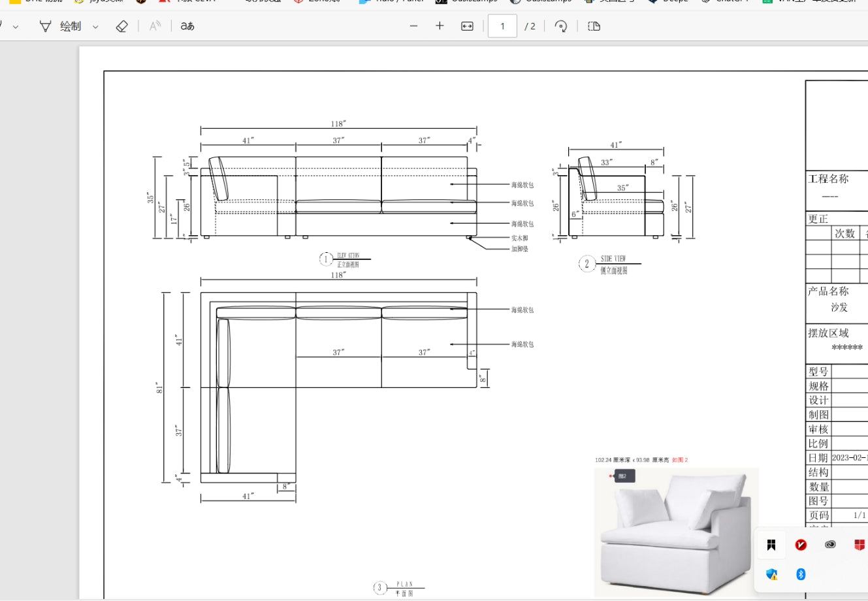Toggle Bluetooth from the system tray
Viewport: 868px width, 601px height.
[x=800, y=574]
